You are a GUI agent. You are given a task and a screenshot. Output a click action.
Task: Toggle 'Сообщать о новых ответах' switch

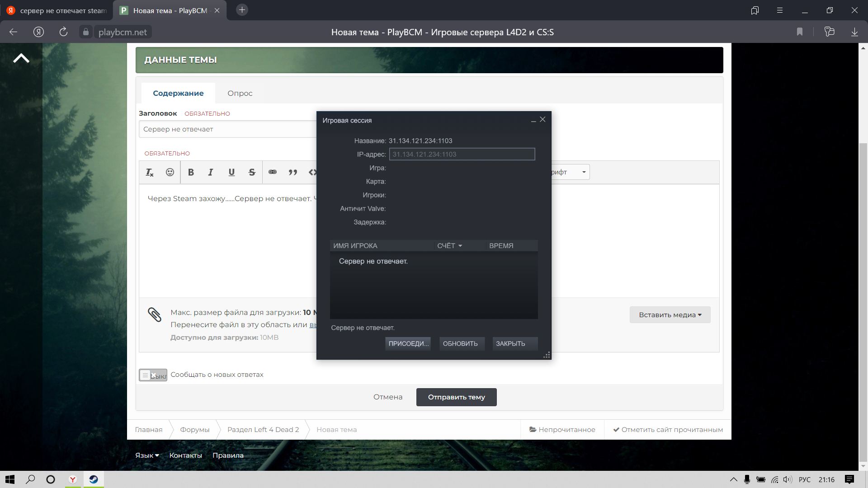tap(153, 375)
